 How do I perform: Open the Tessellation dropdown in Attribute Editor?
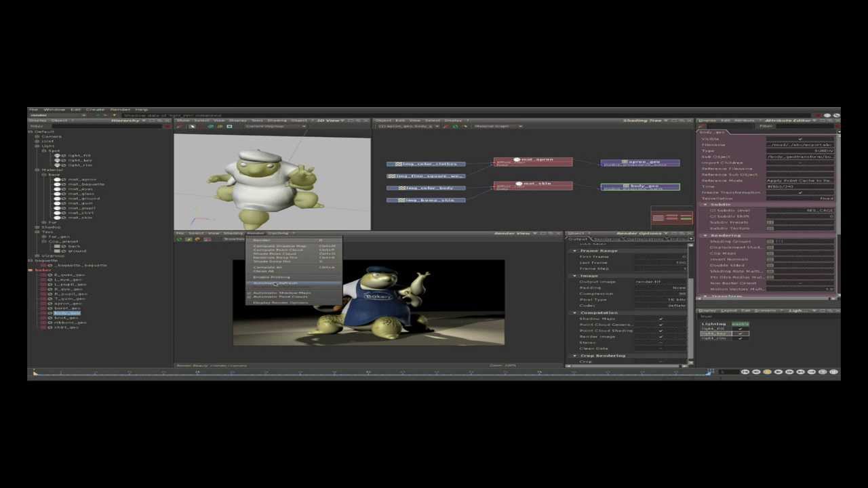pyautogui.click(x=800, y=199)
